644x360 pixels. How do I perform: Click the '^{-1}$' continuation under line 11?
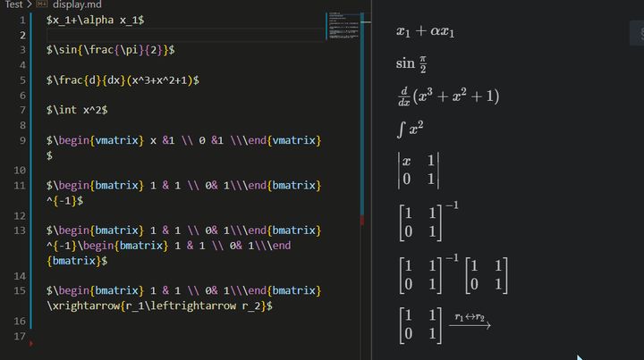pyautogui.click(x=65, y=201)
